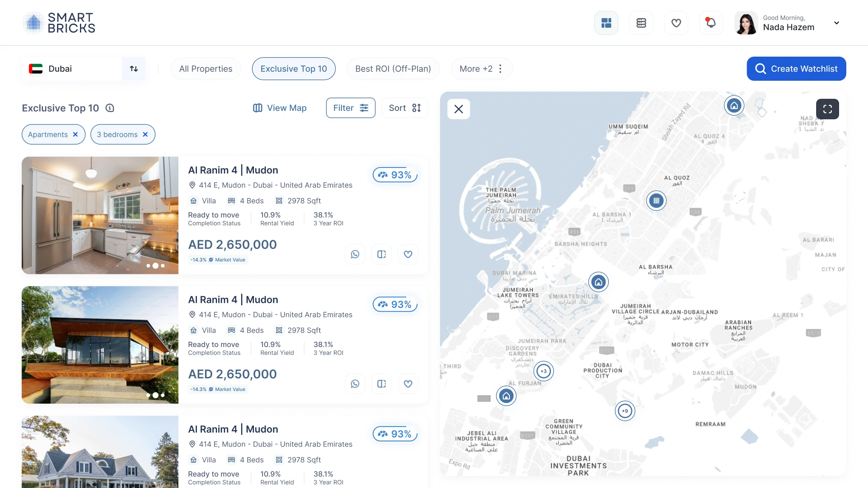Open the More +2 tabs menu
The width and height of the screenshot is (868, 488).
[481, 69]
